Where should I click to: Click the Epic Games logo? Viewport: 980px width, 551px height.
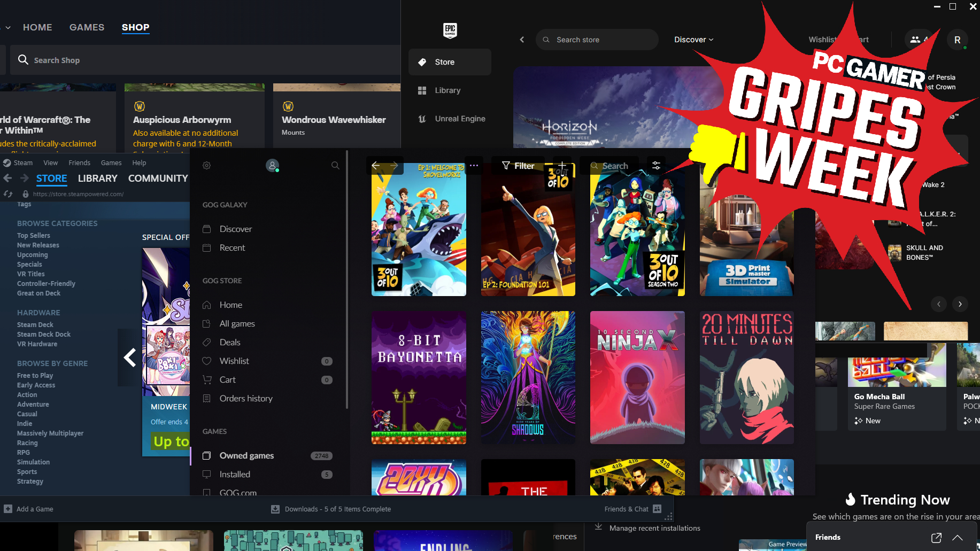(450, 30)
